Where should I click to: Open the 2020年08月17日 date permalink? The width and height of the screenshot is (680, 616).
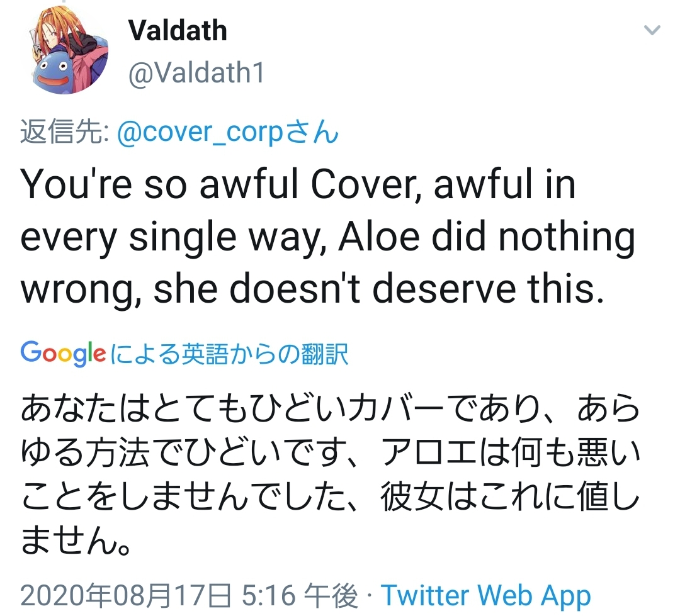125,595
